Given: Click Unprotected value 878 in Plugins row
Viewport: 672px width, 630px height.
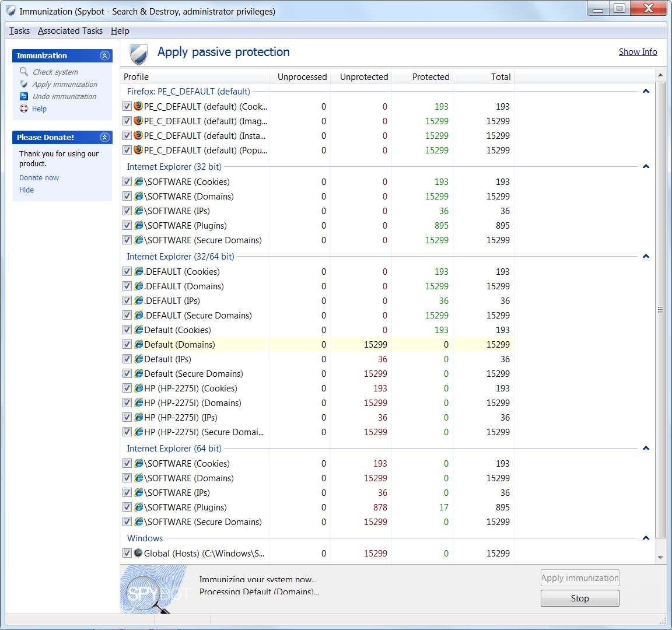Looking at the screenshot, I should (380, 508).
